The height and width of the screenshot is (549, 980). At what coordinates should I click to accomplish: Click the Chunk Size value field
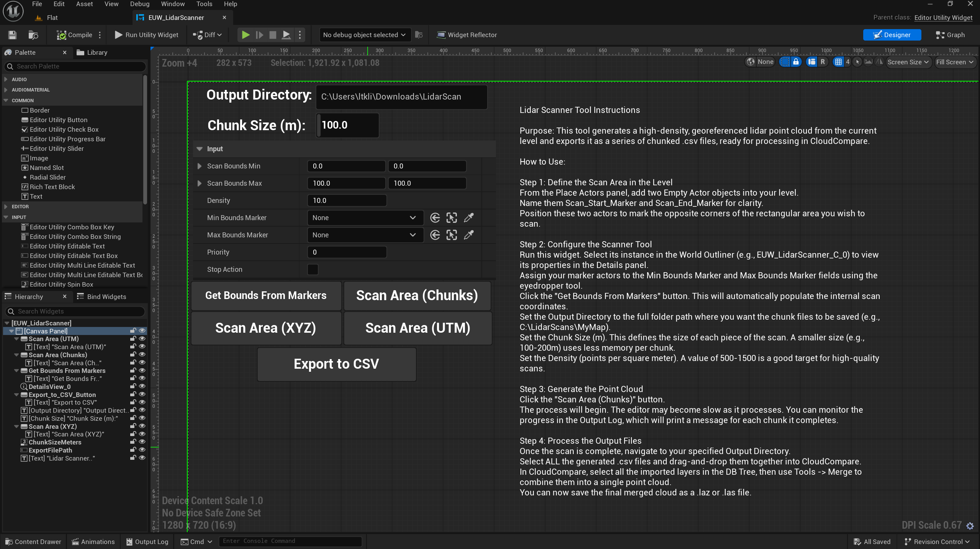pyautogui.click(x=347, y=125)
